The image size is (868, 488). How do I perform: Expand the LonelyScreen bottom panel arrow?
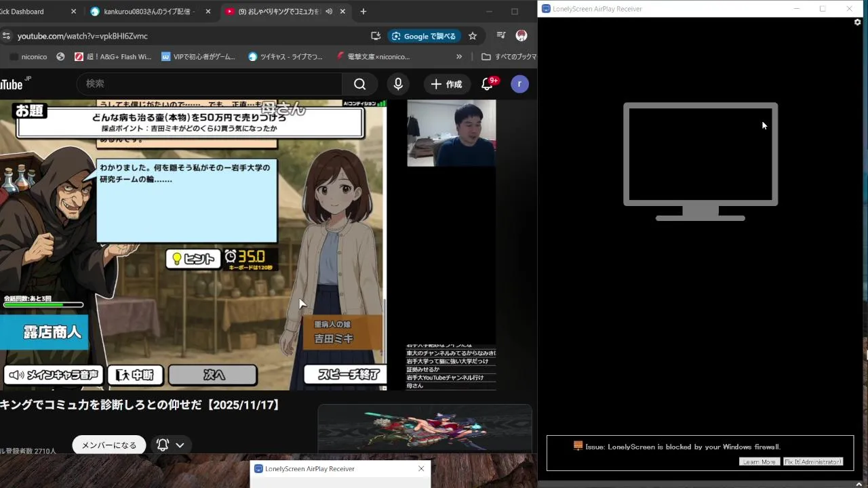click(860, 483)
